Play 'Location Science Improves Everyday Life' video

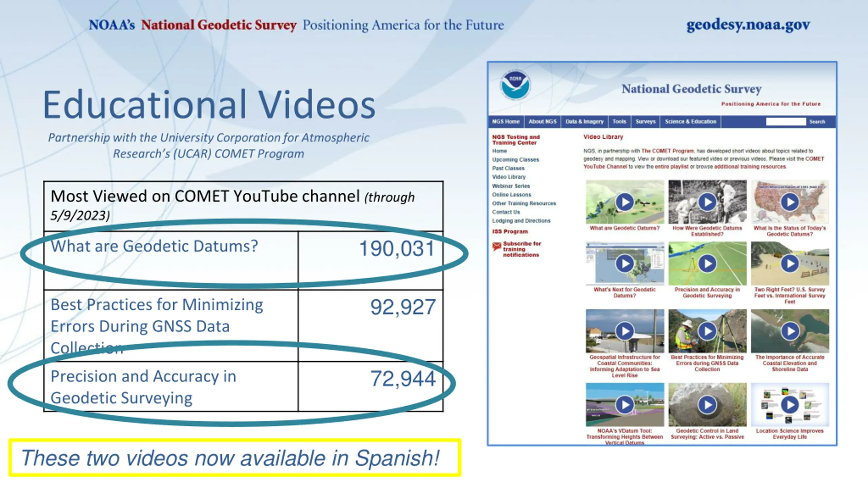coord(790,405)
